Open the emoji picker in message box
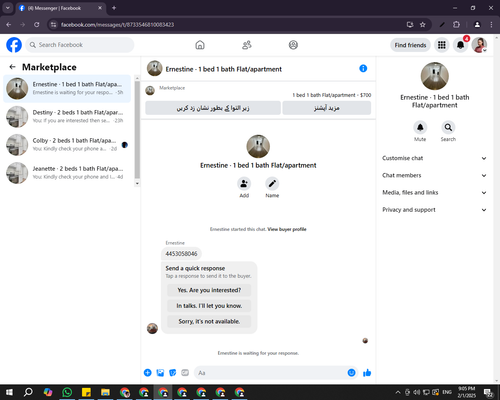 pyautogui.click(x=351, y=373)
